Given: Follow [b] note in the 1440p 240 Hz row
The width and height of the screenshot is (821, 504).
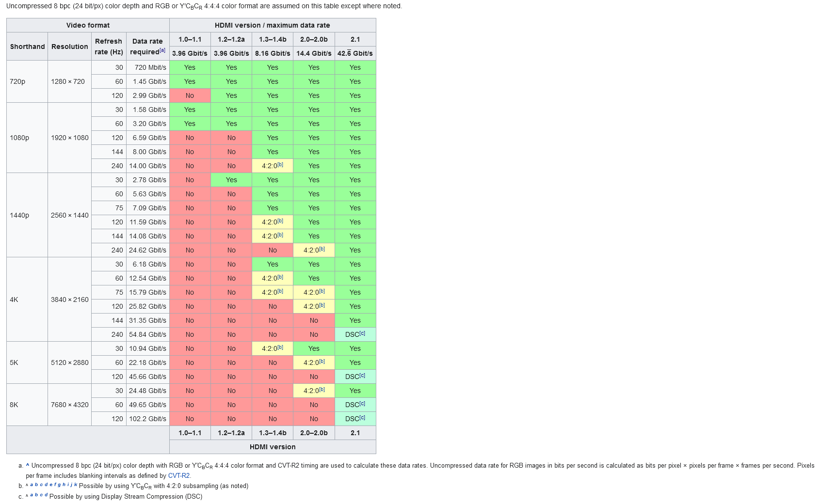Looking at the screenshot, I should point(322,249).
